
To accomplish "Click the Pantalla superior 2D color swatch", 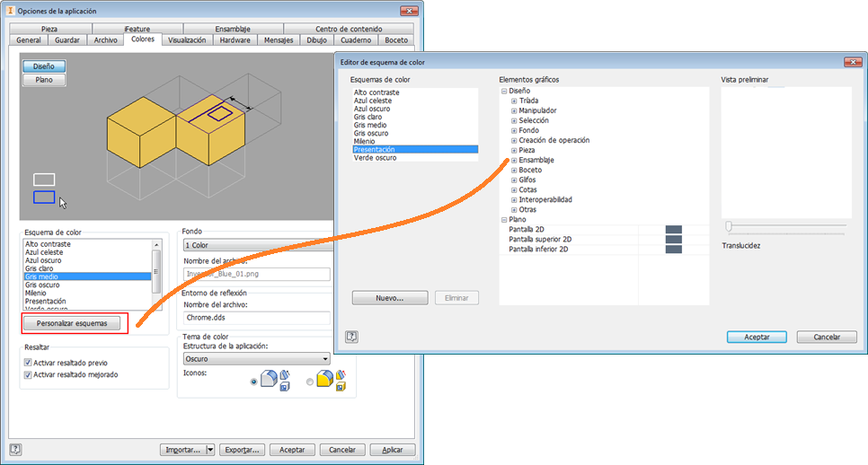I will coord(673,240).
